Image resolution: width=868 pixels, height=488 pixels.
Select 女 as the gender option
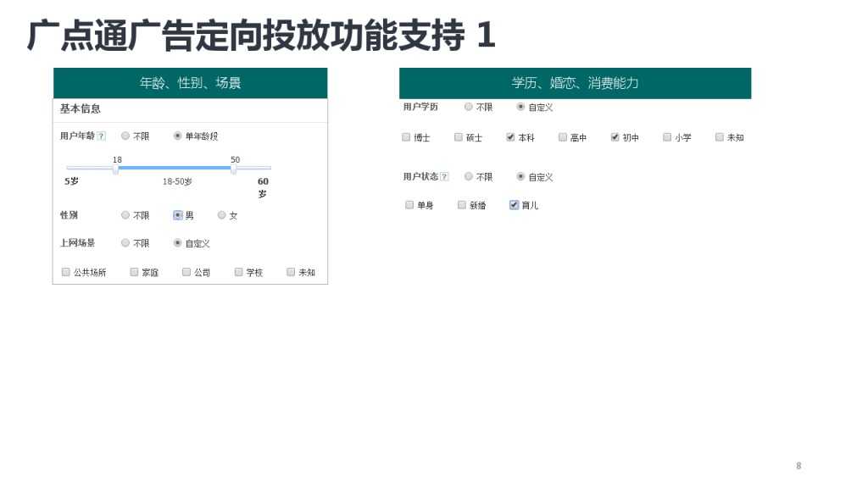point(222,215)
